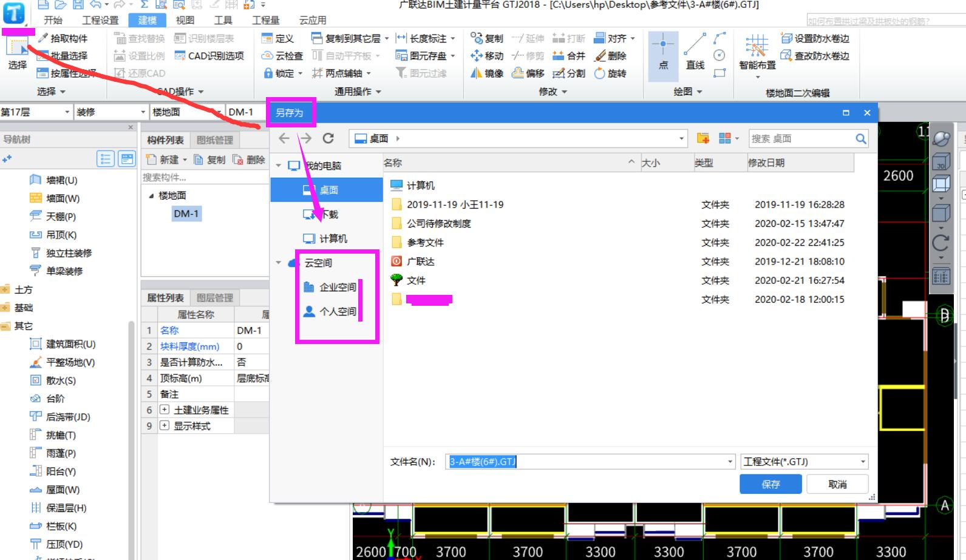The width and height of the screenshot is (966, 560).
Task: Open the 定义 define tool
Action: [x=277, y=38]
